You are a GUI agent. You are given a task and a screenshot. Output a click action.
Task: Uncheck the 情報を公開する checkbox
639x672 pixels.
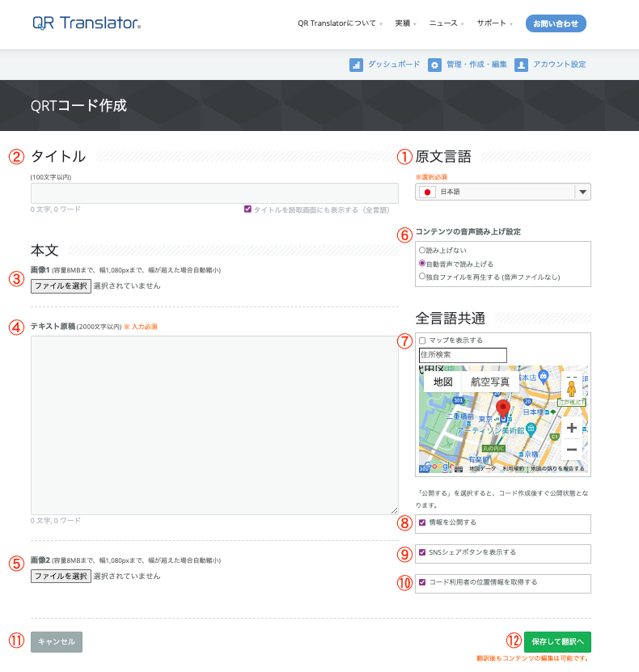coord(422,522)
